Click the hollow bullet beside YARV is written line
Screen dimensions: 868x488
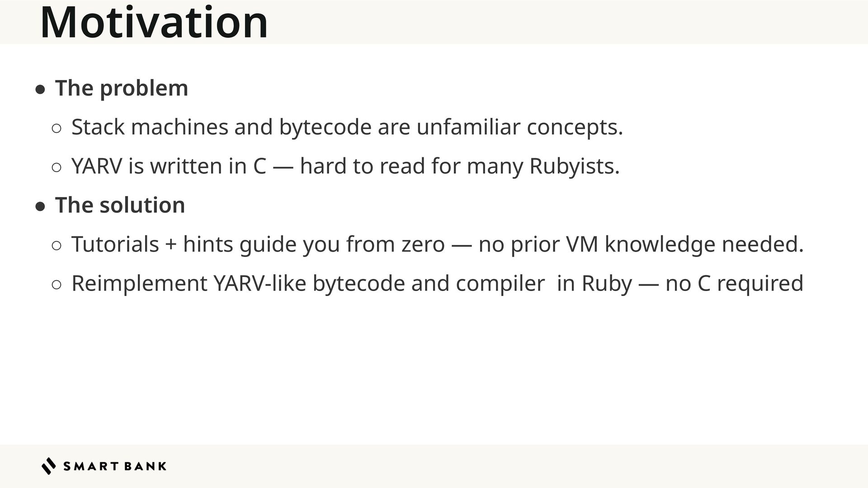(x=57, y=168)
